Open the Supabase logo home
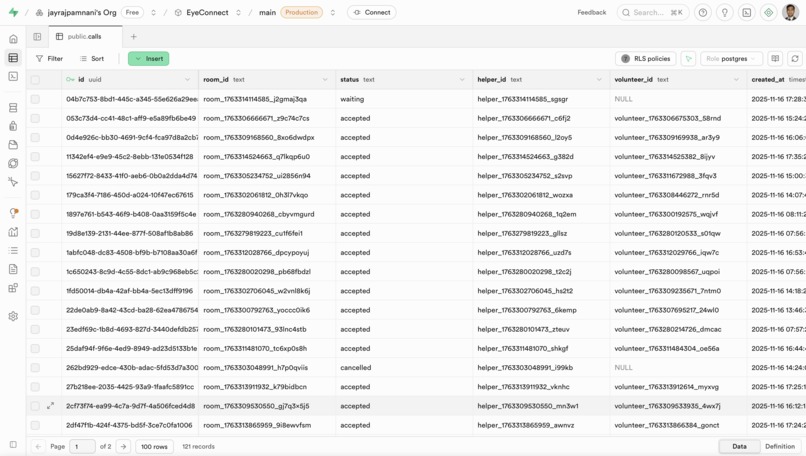 point(13,12)
